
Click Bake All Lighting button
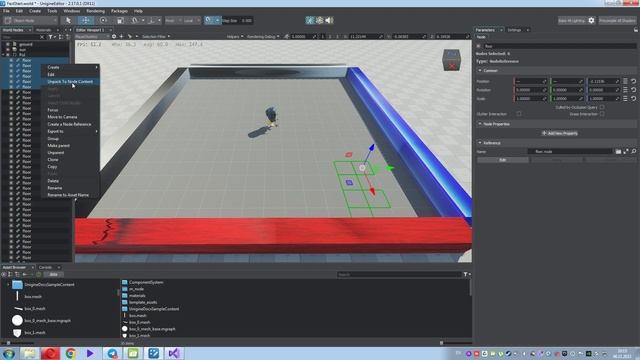571,20
